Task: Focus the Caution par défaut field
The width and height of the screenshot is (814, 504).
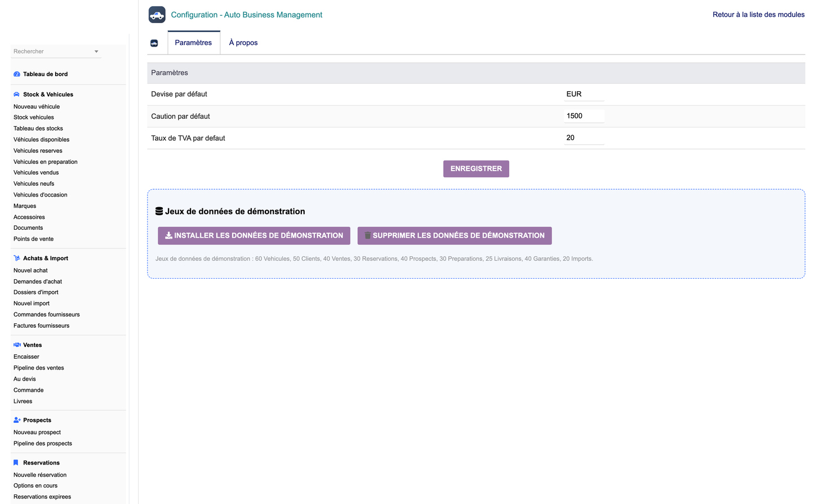Action: (x=584, y=116)
